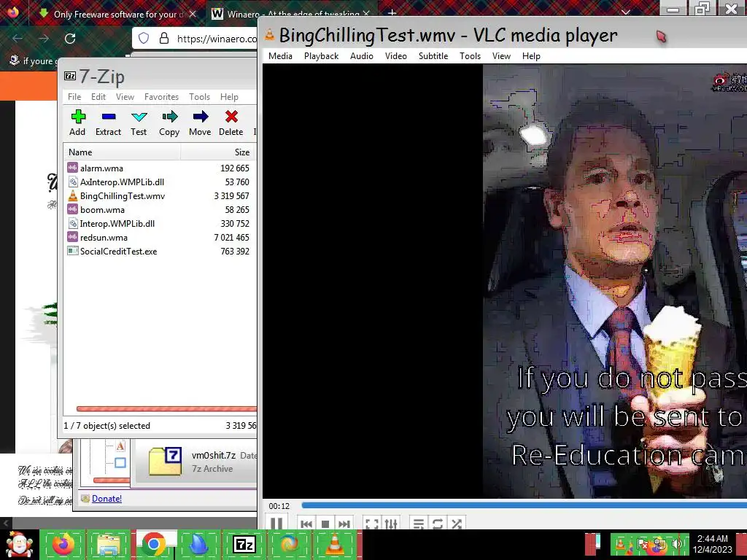Open the Favorites menu in 7-Zip

click(x=161, y=97)
